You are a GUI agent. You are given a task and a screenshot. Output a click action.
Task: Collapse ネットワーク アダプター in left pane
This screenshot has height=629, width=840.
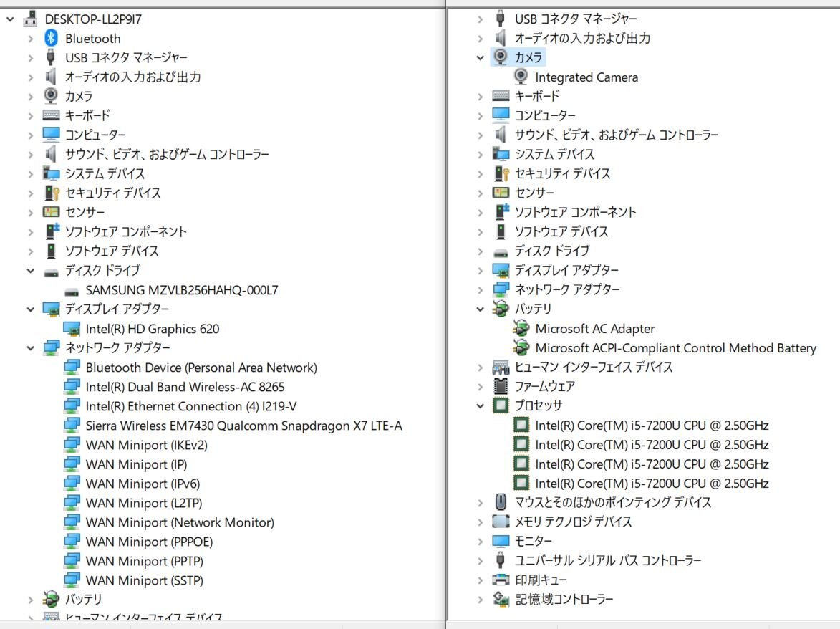click(31, 347)
